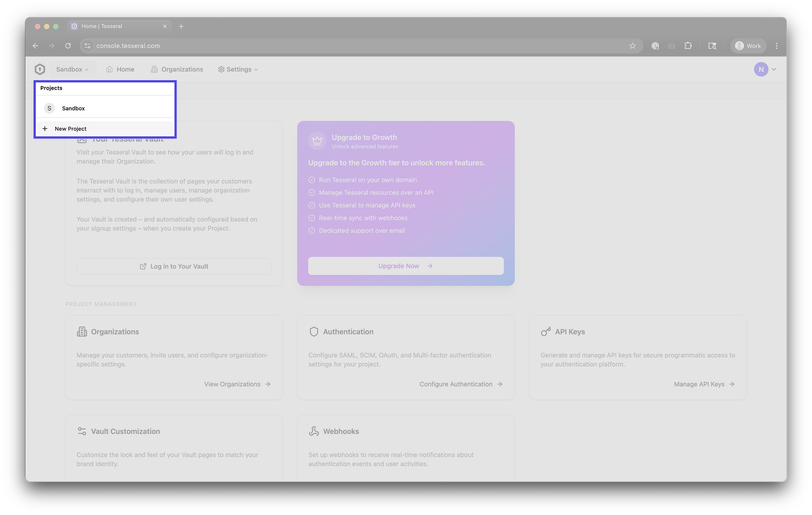812x515 pixels.
Task: Click the Authentication card heading
Action: click(348, 332)
